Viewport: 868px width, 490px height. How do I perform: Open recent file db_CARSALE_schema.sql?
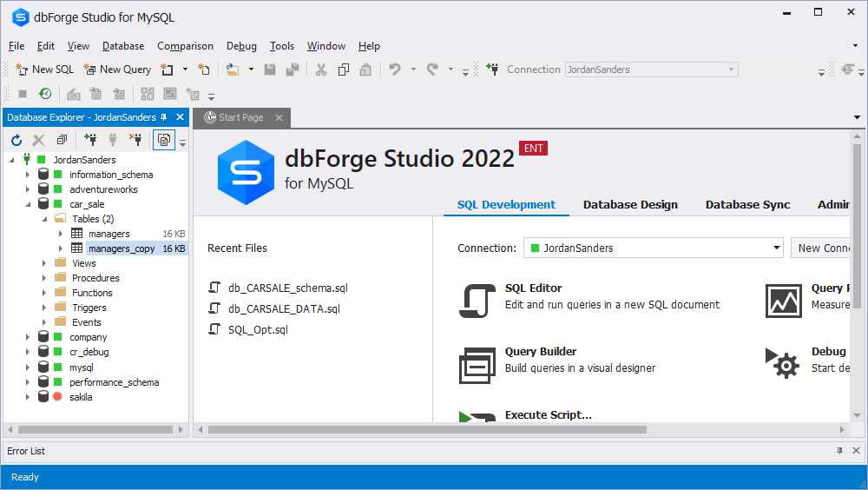[288, 288]
